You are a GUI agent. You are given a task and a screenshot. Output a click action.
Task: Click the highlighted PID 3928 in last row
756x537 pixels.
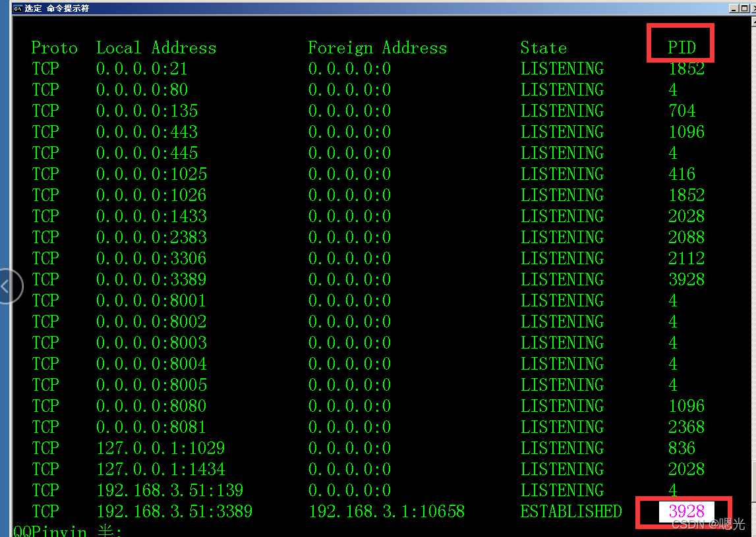pyautogui.click(x=687, y=511)
